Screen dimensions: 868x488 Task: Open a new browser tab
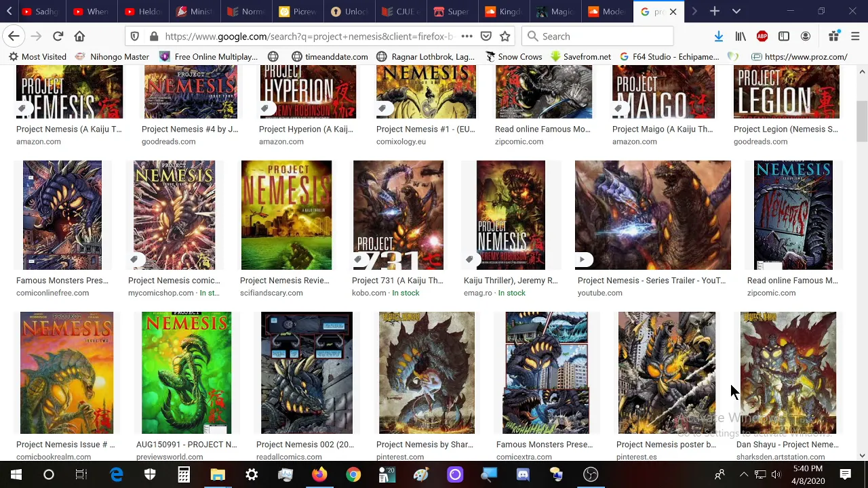coord(714,12)
